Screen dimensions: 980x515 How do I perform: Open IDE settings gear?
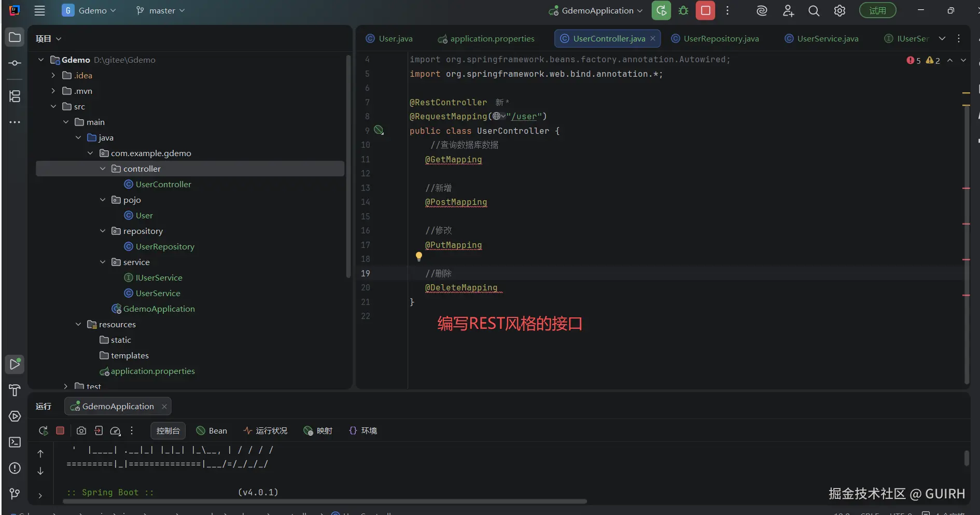tap(839, 10)
